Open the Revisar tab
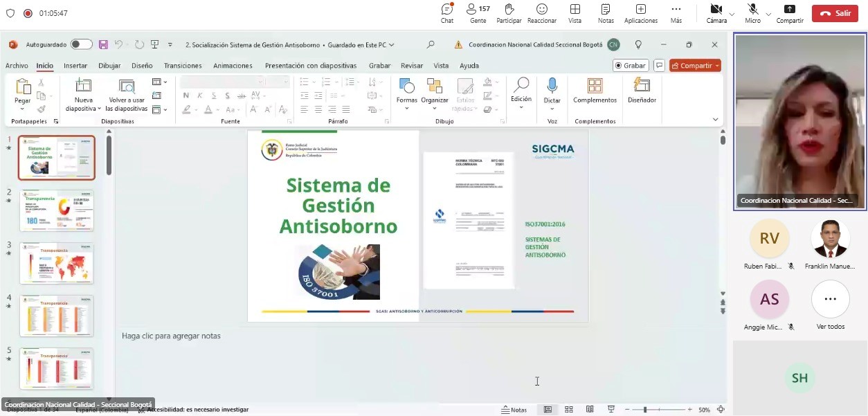 point(412,66)
